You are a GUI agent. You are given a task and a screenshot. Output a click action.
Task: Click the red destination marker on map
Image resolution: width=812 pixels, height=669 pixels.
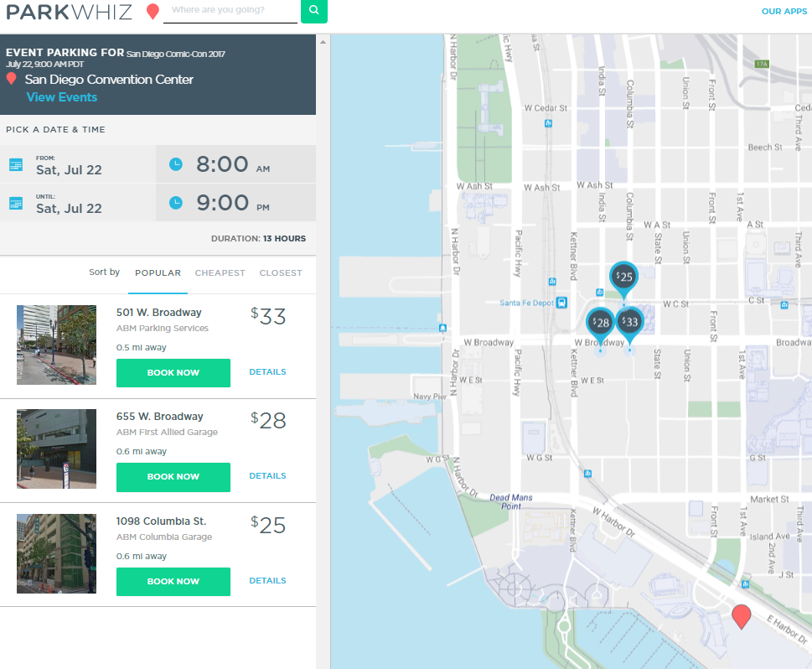coord(742,616)
